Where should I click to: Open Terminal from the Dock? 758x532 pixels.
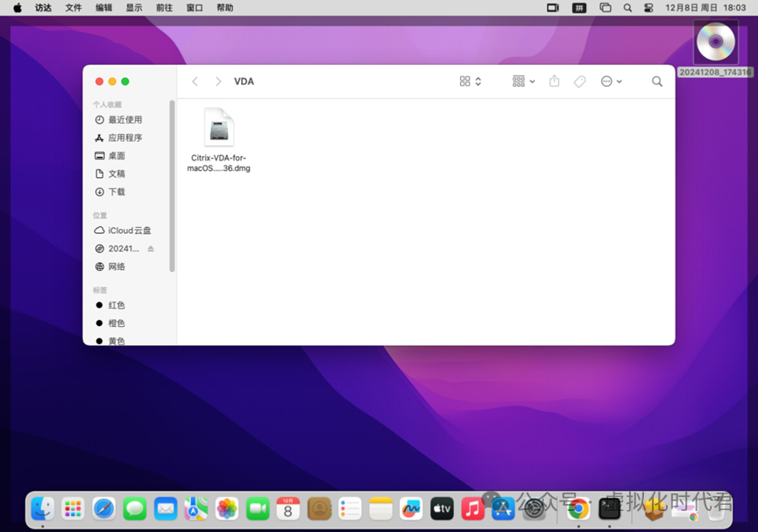pyautogui.click(x=610, y=509)
